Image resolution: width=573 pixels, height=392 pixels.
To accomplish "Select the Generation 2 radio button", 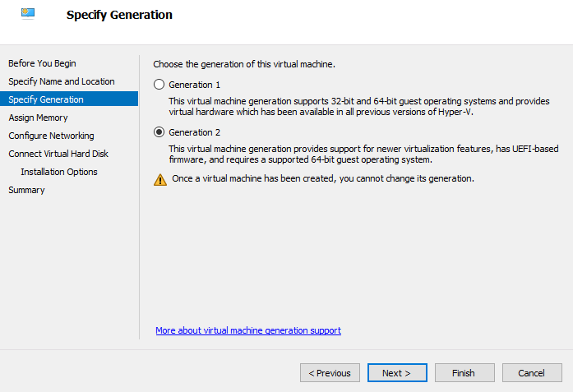I will tap(159, 132).
